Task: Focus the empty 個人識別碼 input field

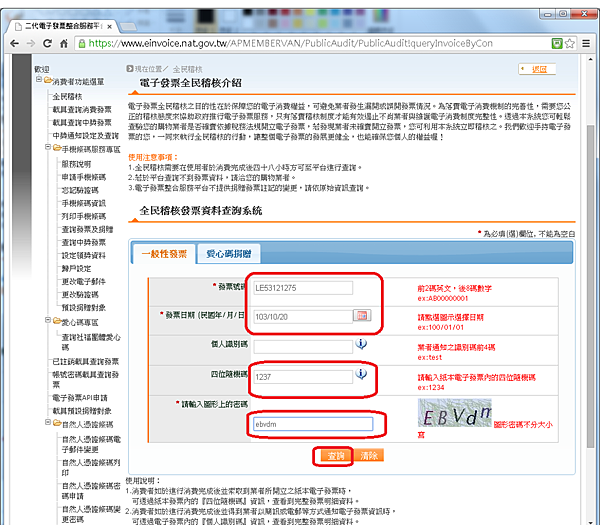Action: [303, 347]
